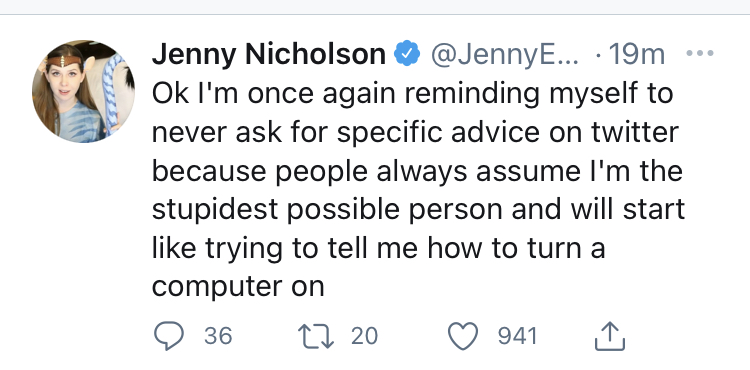750x370 pixels.
Task: Click the blue verified checkmark badge
Action: 407,54
